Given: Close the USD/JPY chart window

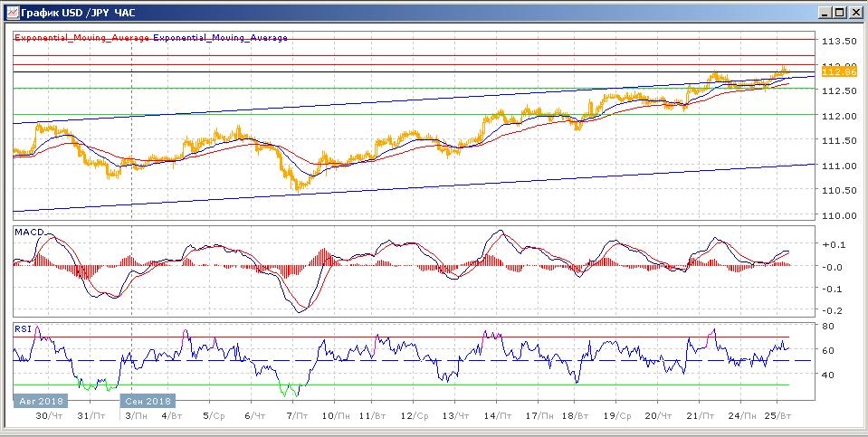Looking at the screenshot, I should click(x=854, y=12).
